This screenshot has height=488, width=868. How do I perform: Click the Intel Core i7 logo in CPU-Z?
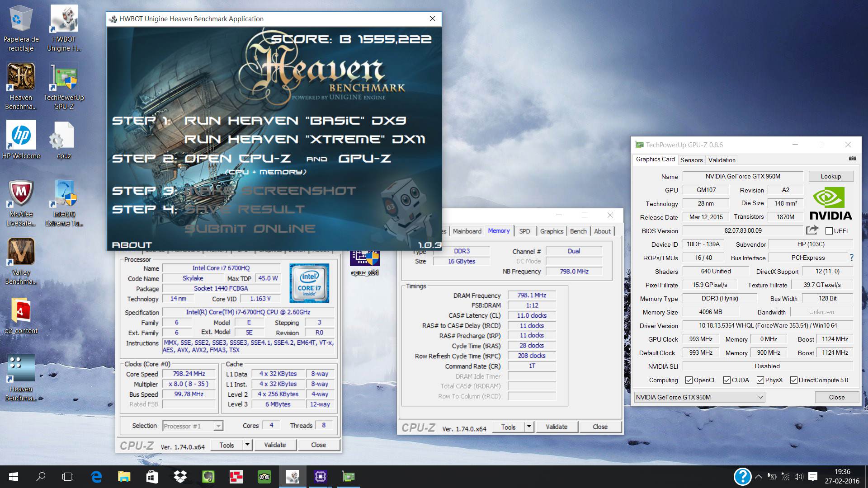click(309, 283)
